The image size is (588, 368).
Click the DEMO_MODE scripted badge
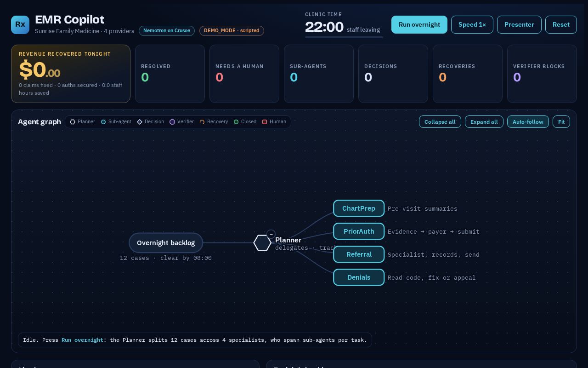[x=232, y=31]
